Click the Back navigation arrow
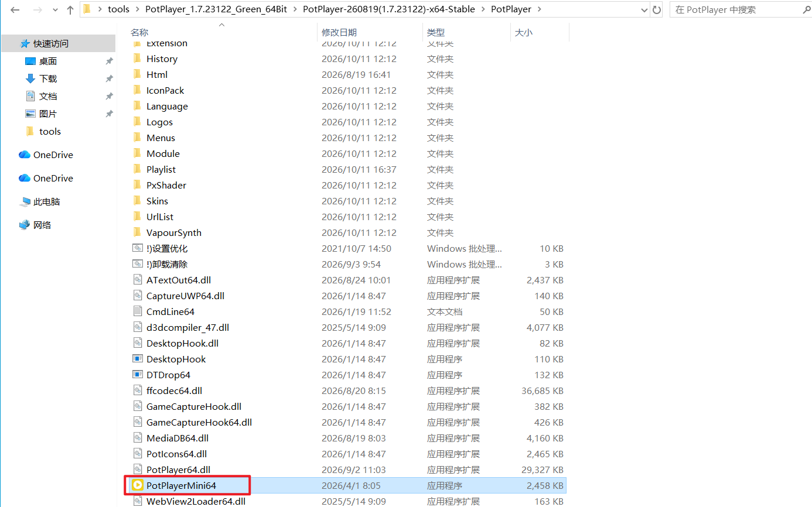The width and height of the screenshot is (812, 507). 15,10
